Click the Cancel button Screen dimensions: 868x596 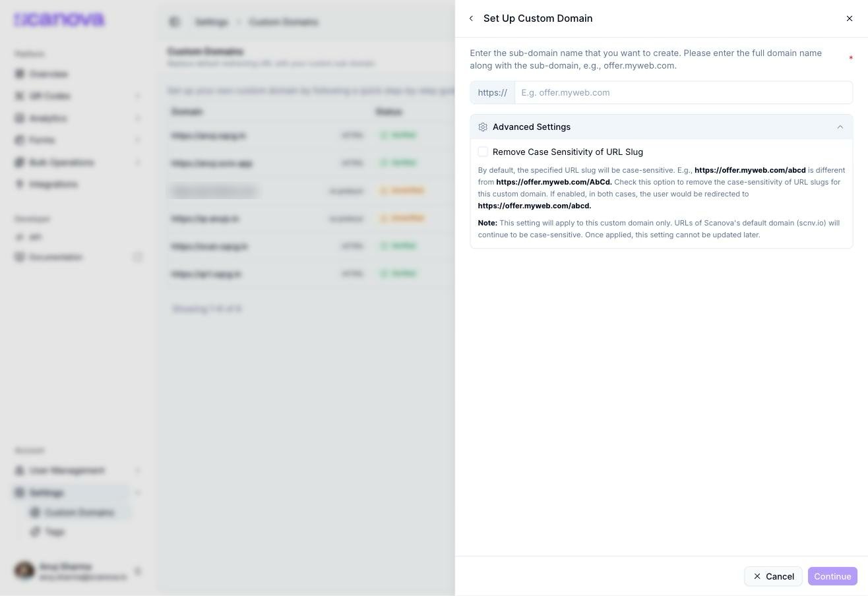tap(773, 576)
